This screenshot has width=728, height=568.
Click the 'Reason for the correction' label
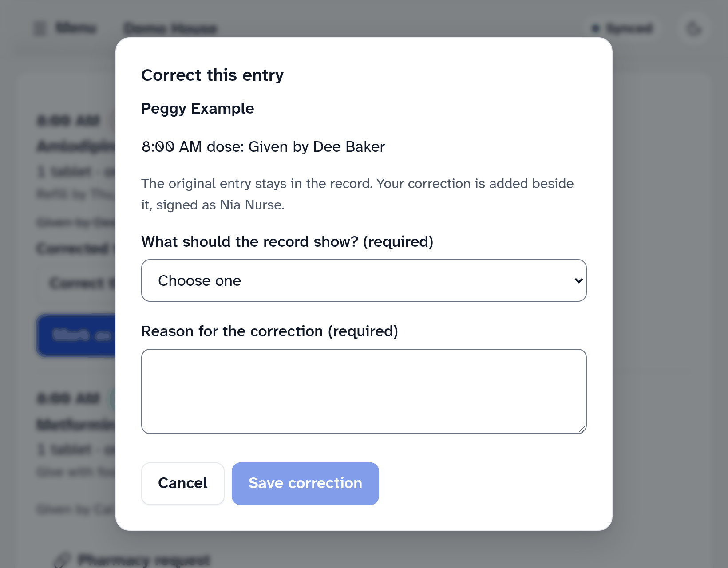point(269,331)
